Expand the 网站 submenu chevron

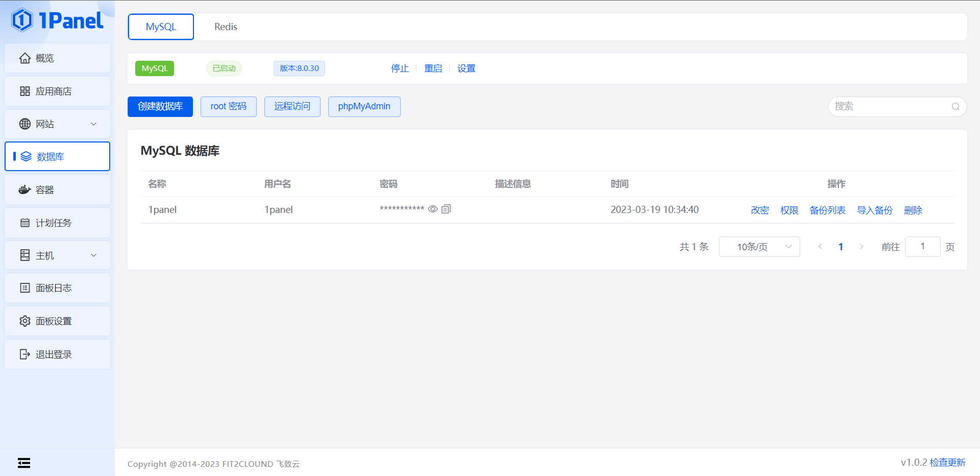click(94, 124)
